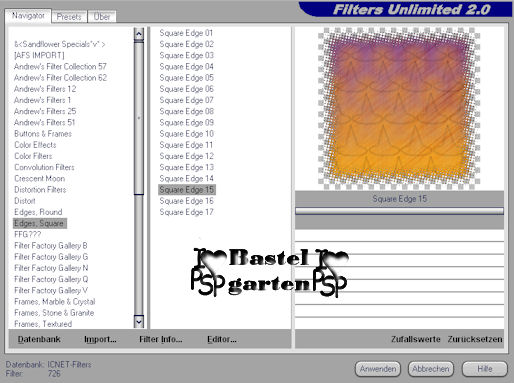The width and height of the screenshot is (514, 383).
Task: Click the scroll up arrow in category list
Action: click(139, 34)
